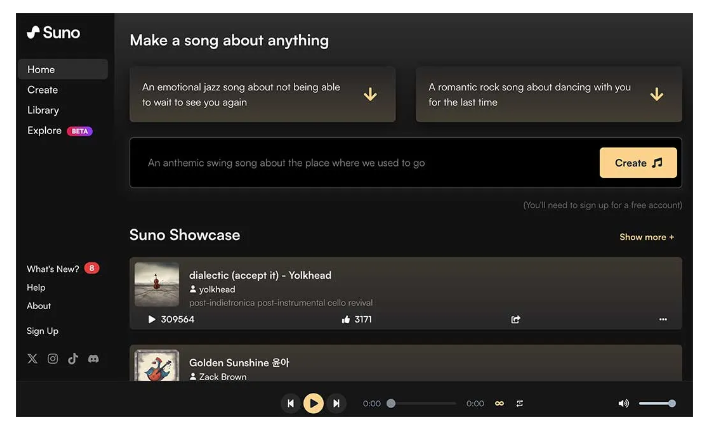The width and height of the screenshot is (706, 424).
Task: Use the romantic rock song prompt arrow
Action: coord(656,94)
